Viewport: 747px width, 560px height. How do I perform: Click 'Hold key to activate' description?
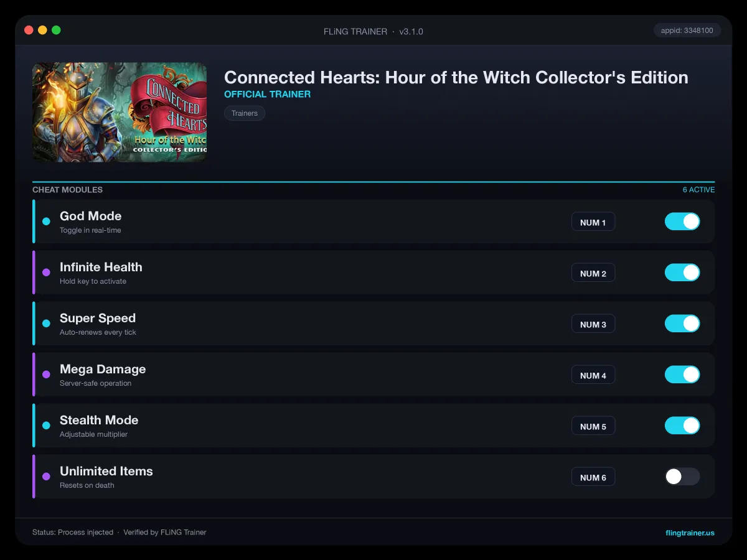tap(93, 281)
